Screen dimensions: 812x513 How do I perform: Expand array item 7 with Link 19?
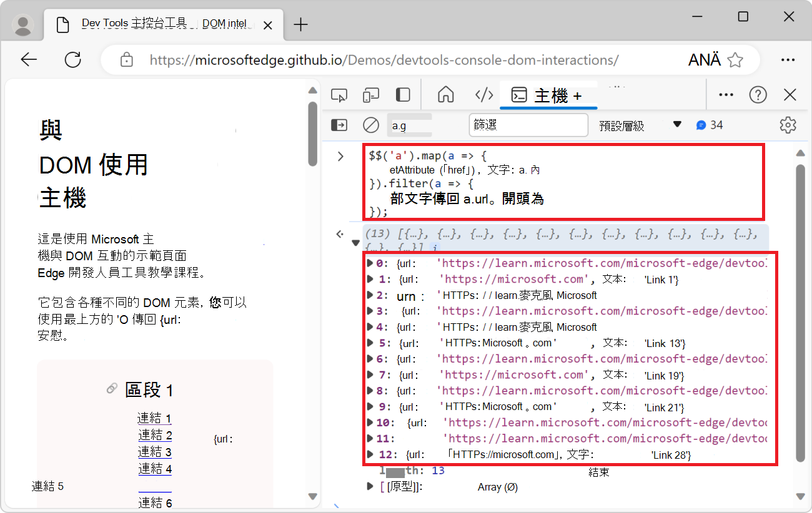coord(370,374)
